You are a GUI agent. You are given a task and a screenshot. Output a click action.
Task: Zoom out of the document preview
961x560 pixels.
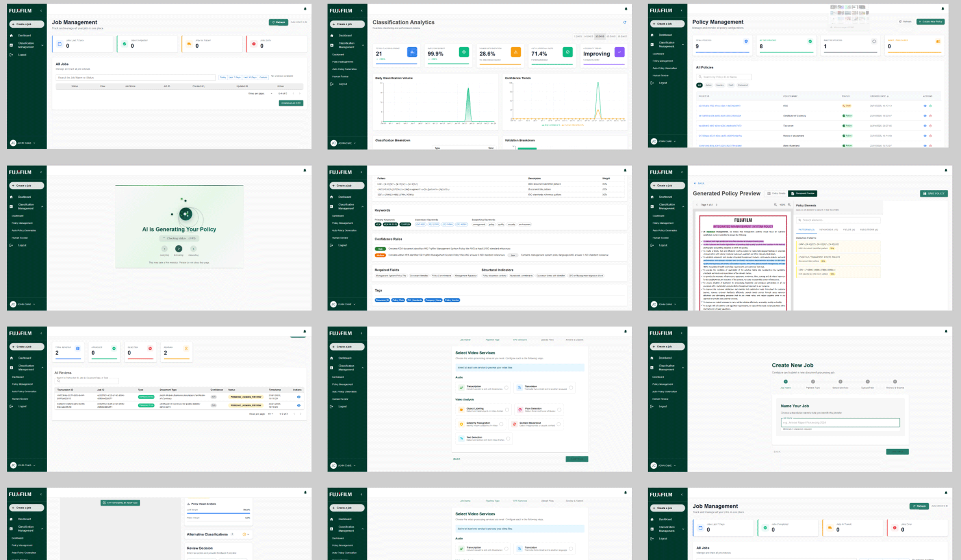775,205
